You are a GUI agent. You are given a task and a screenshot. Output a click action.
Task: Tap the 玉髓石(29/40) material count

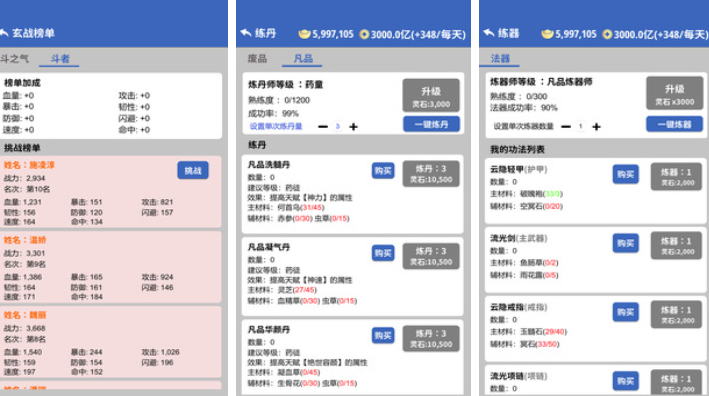click(x=543, y=332)
